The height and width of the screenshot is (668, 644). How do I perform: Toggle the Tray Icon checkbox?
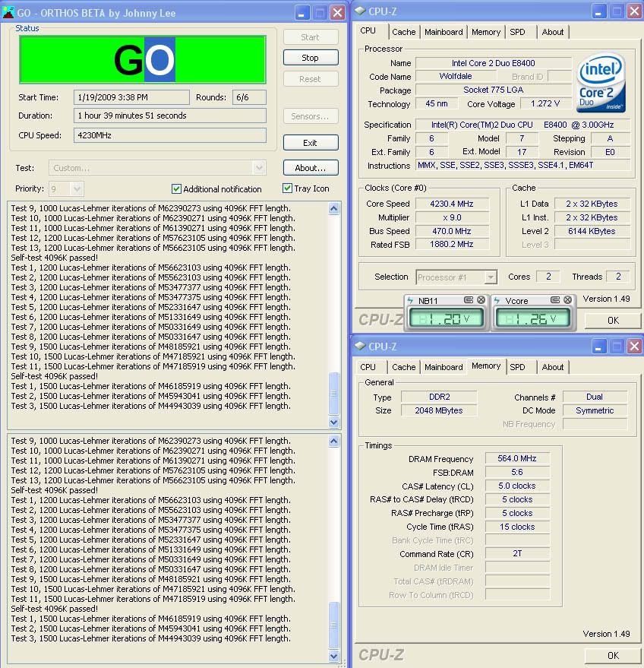(x=287, y=188)
